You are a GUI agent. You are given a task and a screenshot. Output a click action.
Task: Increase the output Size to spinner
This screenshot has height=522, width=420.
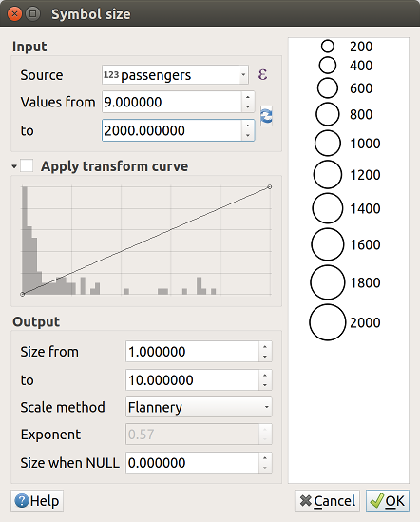click(265, 376)
